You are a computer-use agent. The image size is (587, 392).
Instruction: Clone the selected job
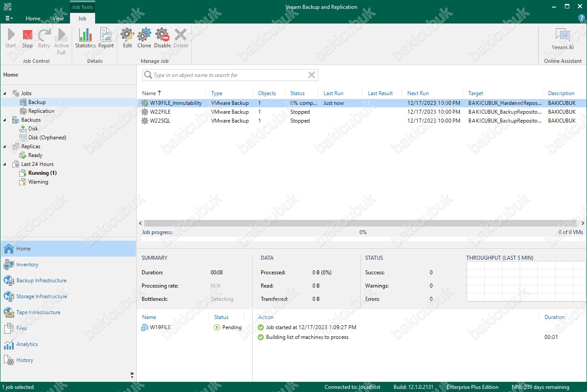click(144, 38)
